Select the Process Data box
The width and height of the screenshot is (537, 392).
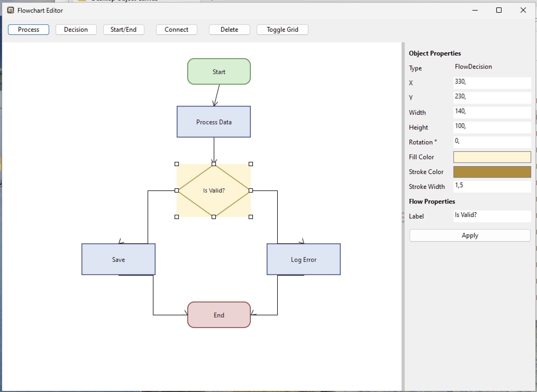click(x=213, y=122)
